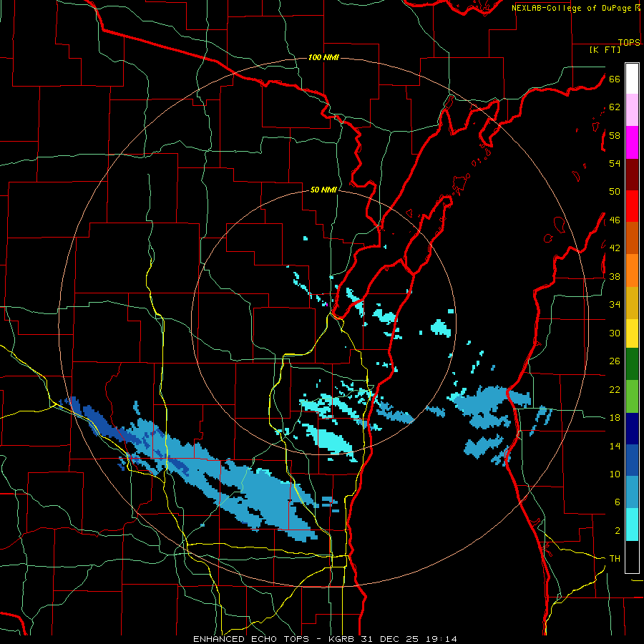The image size is (644, 644).
Task: Click the legend value '10'
Action: 615,474
